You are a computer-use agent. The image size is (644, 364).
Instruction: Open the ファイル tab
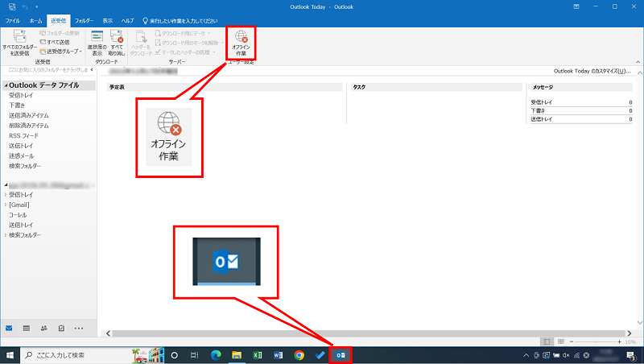point(12,21)
